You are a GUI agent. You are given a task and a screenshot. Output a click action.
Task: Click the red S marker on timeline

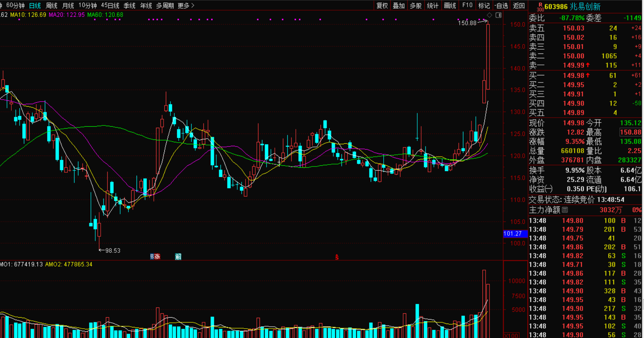(x=337, y=257)
